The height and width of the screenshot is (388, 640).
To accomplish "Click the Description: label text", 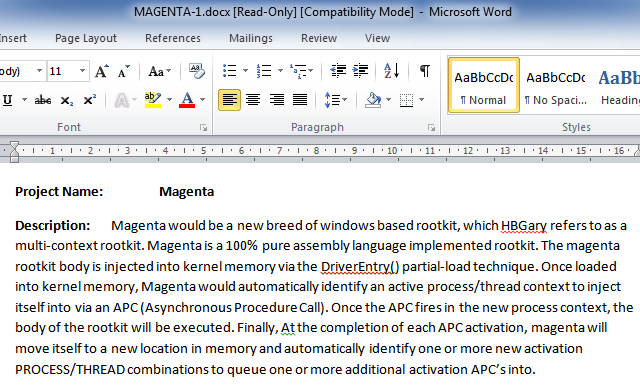I will point(53,226).
